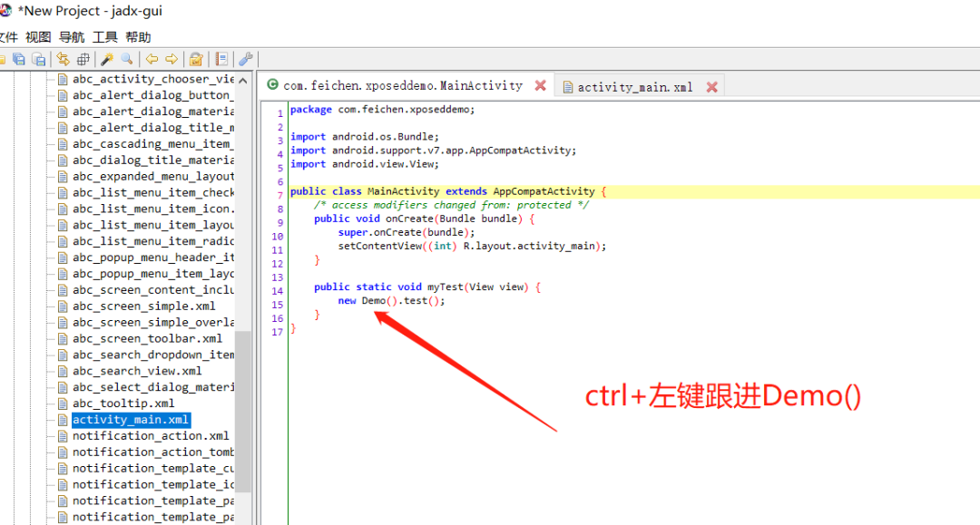
Task: Navigate back with left arrow icon
Action: click(x=152, y=59)
